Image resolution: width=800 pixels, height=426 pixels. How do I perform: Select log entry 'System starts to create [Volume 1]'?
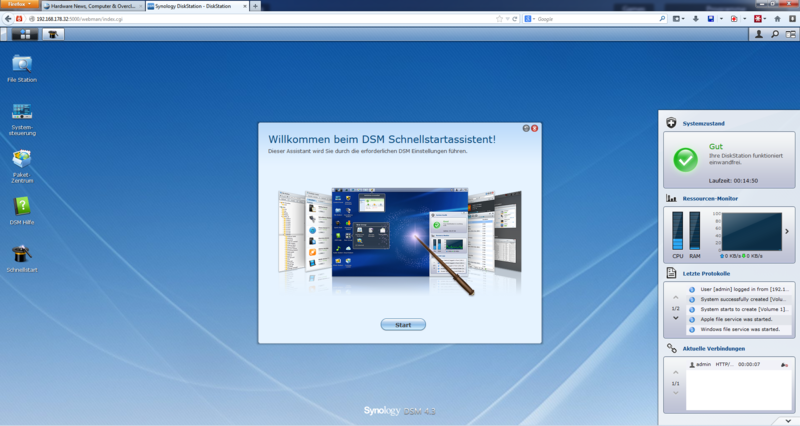pos(740,309)
